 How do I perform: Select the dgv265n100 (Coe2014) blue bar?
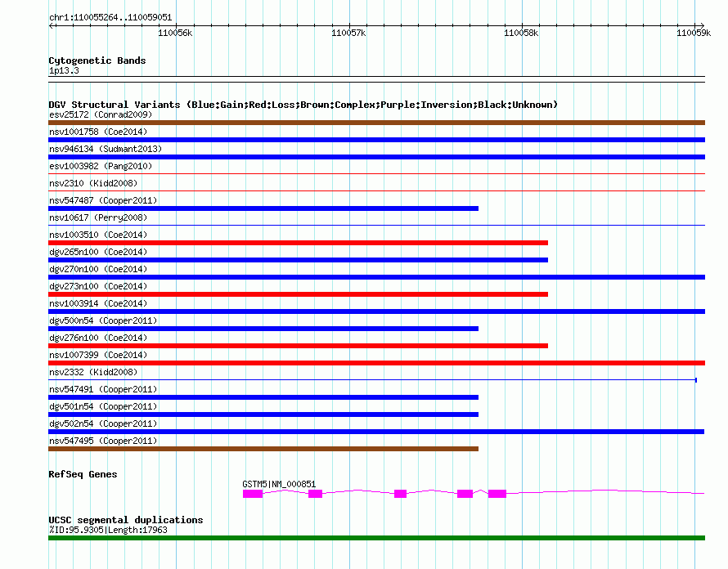(x=298, y=260)
